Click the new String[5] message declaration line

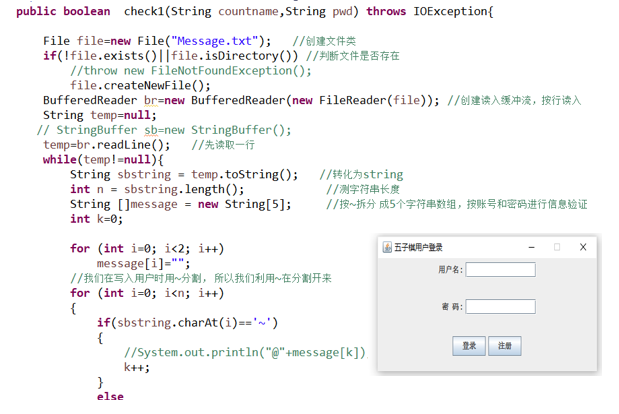181,204
